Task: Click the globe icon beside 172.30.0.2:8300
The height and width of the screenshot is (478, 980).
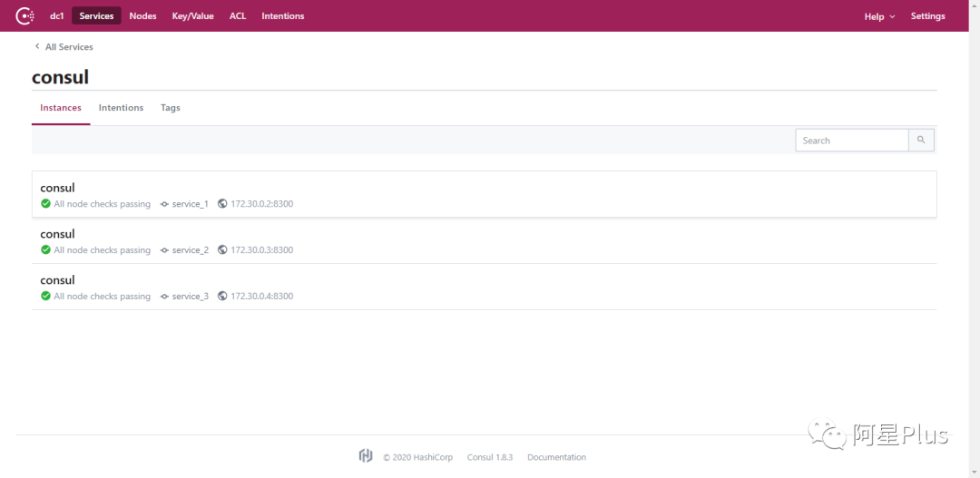Action: coord(222,204)
